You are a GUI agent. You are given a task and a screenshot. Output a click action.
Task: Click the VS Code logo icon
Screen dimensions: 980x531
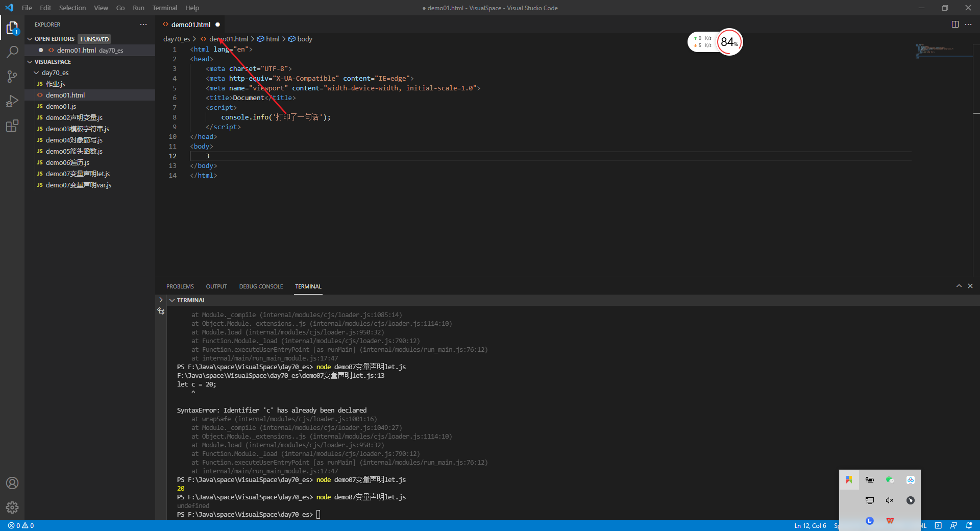pyautogui.click(x=9, y=8)
